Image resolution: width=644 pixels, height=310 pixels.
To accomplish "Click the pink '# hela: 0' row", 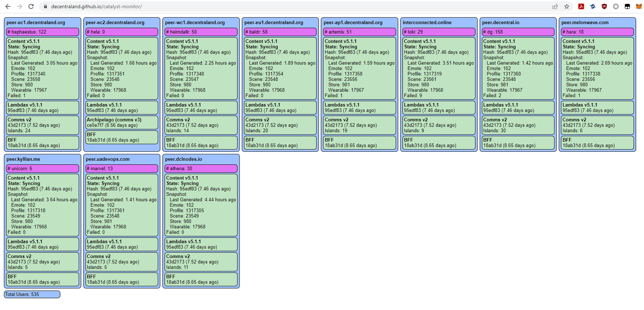I will 122,32.
